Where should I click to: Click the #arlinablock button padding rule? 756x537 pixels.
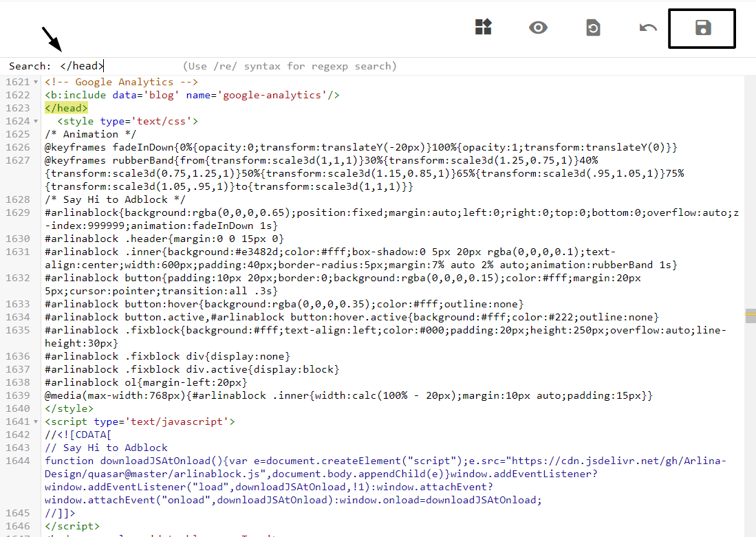tap(343, 285)
